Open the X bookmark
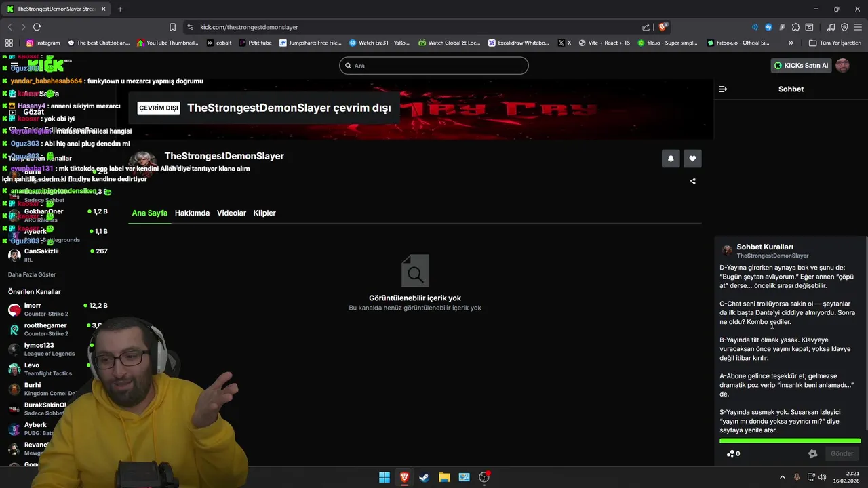The image size is (868, 488). pos(564,43)
